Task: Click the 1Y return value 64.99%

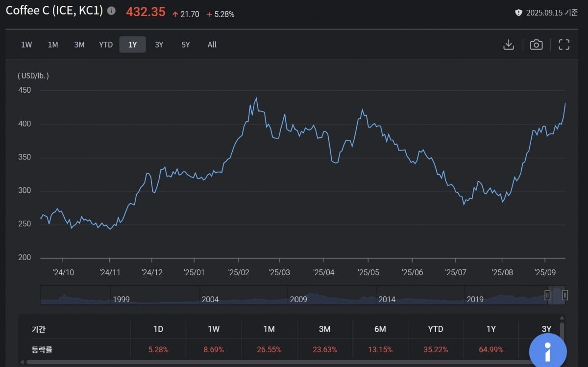Action: (491, 350)
